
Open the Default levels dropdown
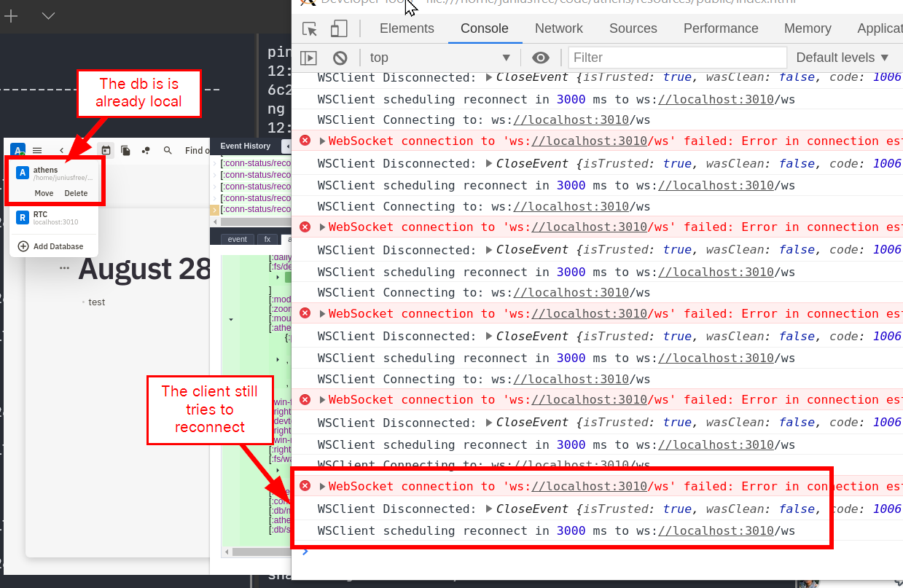[x=843, y=58]
